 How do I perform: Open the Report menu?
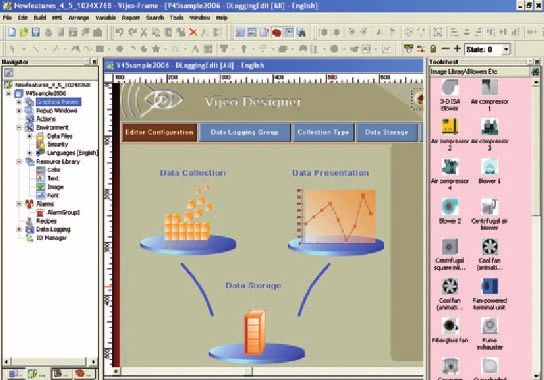(130, 17)
